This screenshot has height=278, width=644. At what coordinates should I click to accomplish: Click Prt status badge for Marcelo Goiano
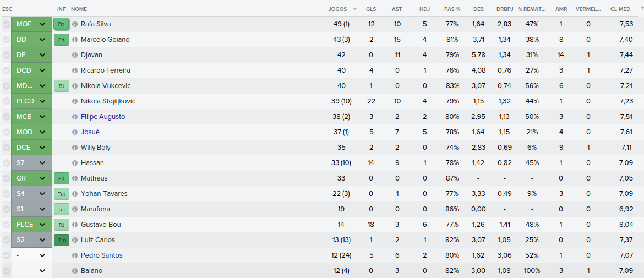61,40
